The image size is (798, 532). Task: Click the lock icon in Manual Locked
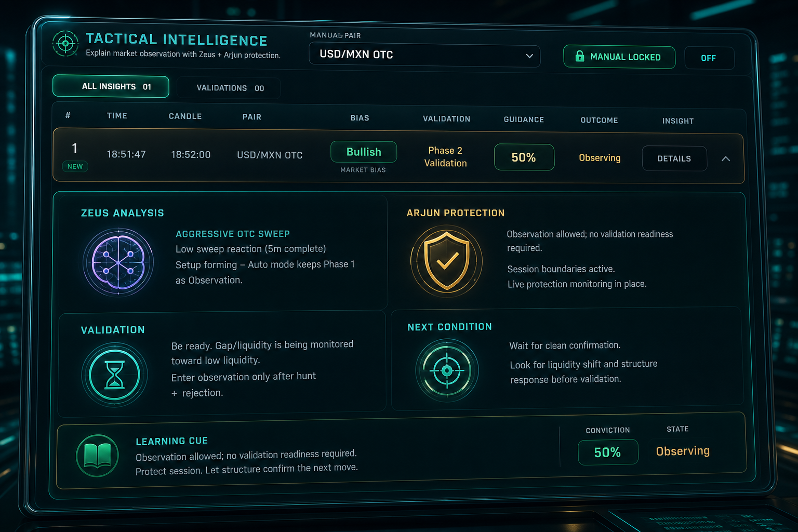point(580,56)
